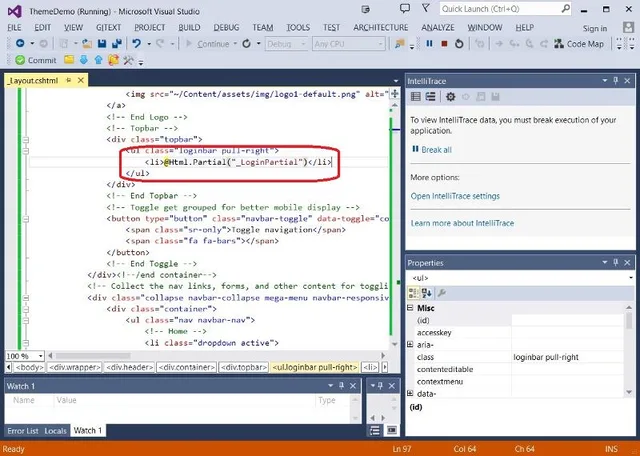
Task: Open the Any CPU platform dropdown
Action: (349, 44)
